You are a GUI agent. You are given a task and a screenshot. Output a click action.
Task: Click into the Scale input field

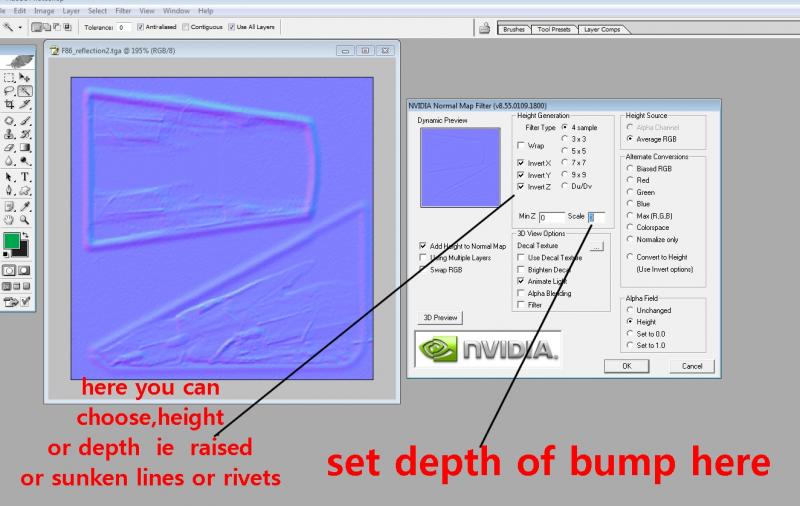click(x=596, y=217)
